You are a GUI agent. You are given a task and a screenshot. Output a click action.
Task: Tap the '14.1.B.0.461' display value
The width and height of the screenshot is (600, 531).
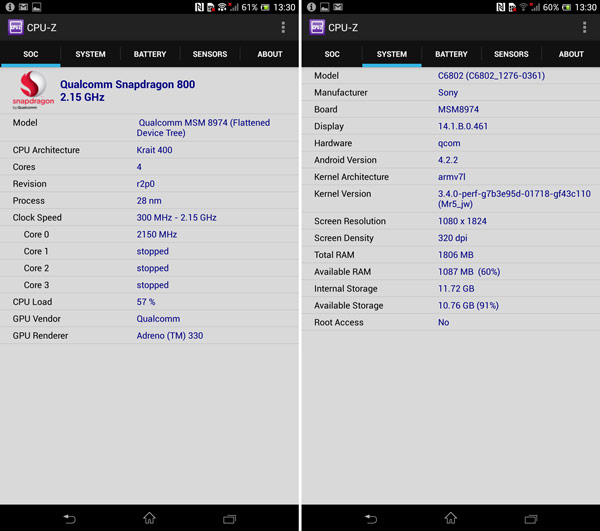[x=463, y=126]
